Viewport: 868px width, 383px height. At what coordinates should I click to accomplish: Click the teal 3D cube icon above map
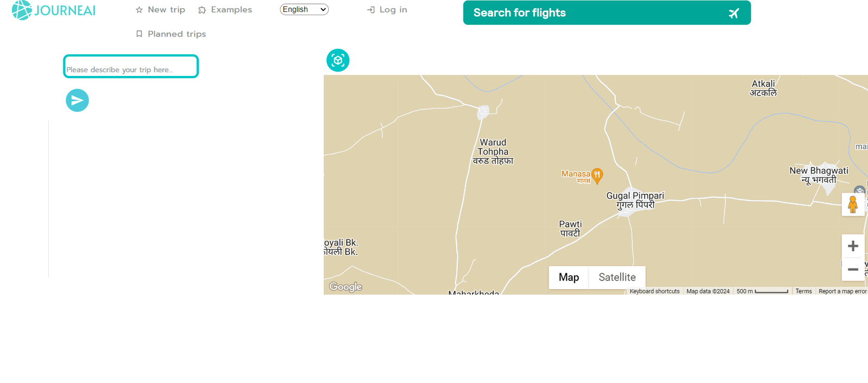pyautogui.click(x=338, y=60)
